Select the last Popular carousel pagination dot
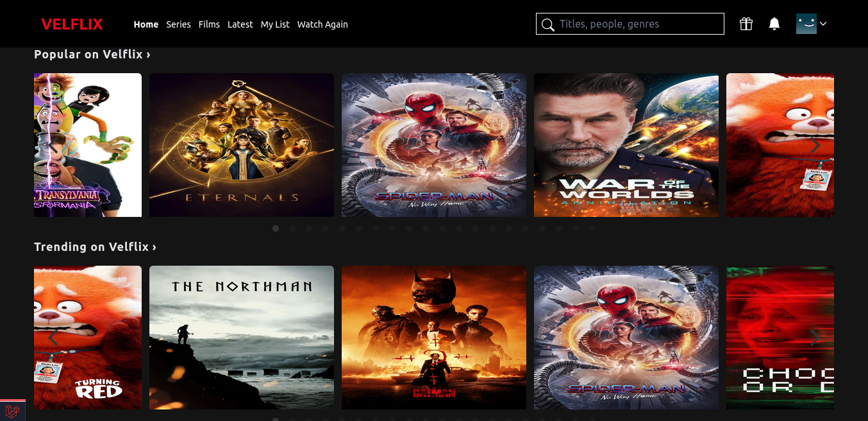 [x=592, y=228]
